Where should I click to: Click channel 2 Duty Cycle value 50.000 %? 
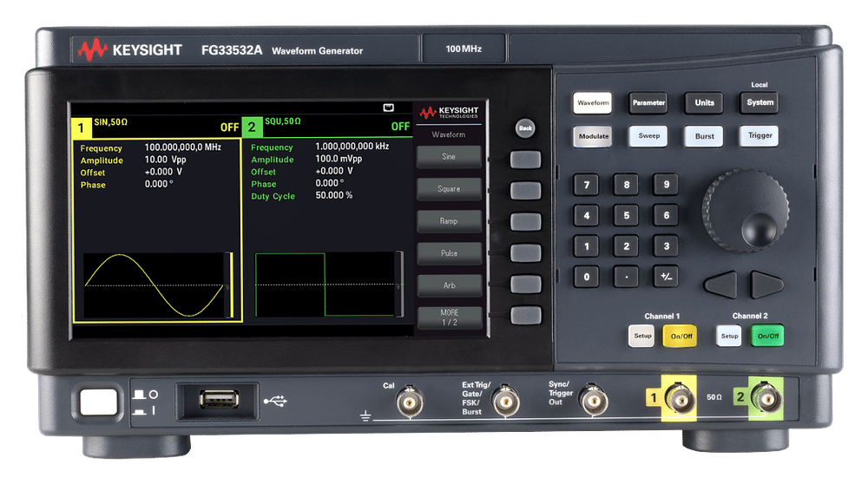click(334, 195)
